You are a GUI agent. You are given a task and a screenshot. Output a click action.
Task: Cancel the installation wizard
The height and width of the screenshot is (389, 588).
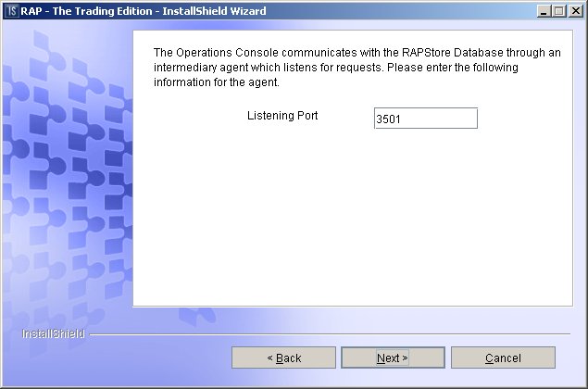coord(503,358)
